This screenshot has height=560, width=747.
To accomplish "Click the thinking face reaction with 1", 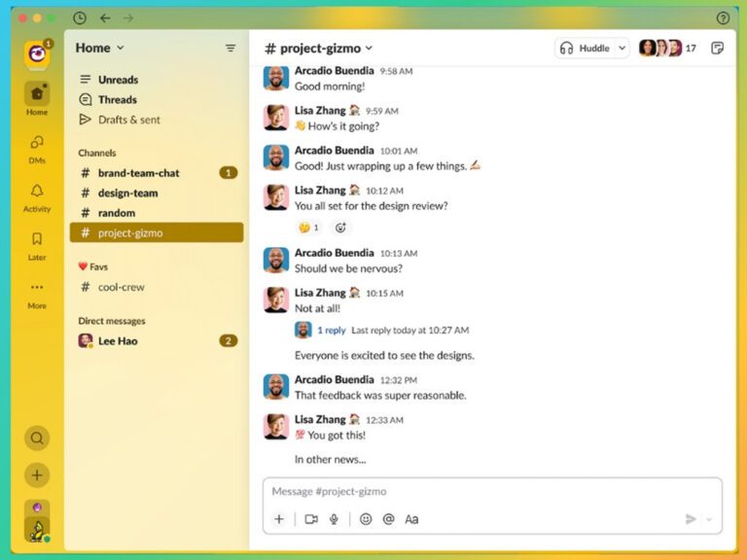I will pos(308,227).
